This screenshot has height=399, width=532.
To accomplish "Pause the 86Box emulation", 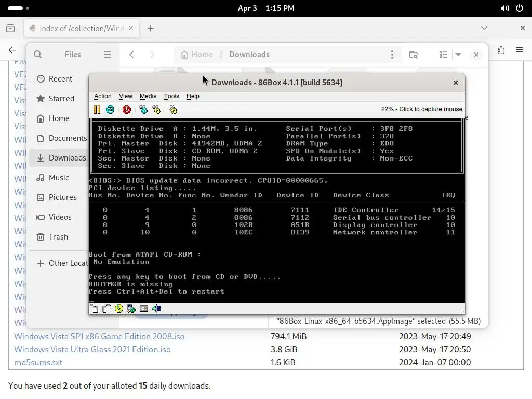I will point(97,110).
